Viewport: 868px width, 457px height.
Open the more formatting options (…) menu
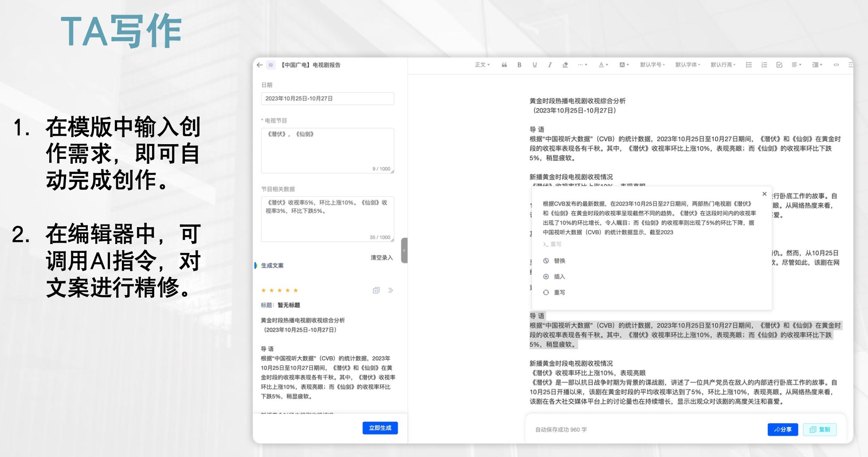click(582, 65)
